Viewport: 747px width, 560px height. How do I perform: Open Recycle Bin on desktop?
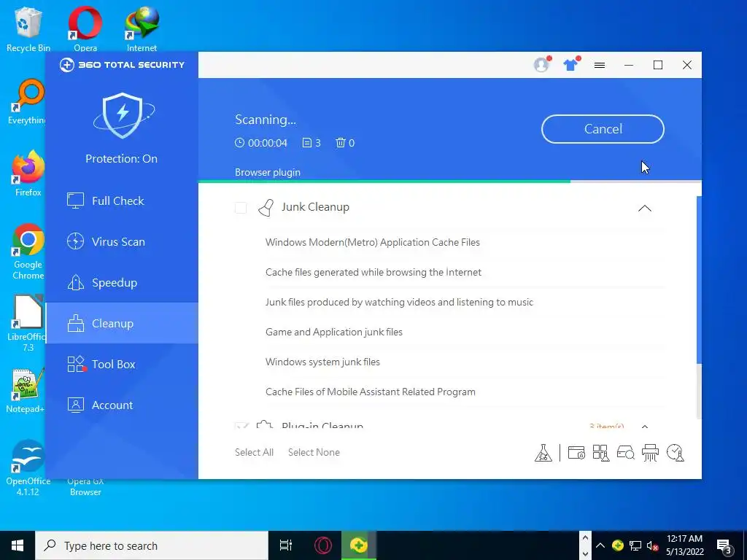[28, 28]
